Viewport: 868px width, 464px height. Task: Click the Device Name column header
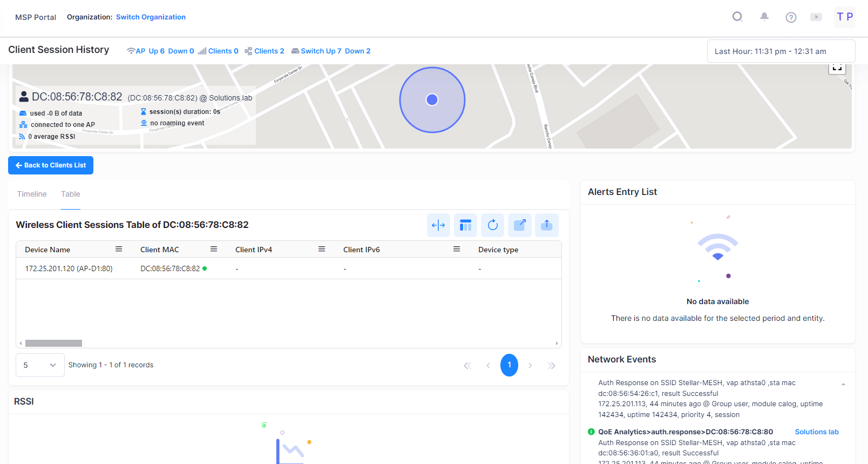coord(48,250)
